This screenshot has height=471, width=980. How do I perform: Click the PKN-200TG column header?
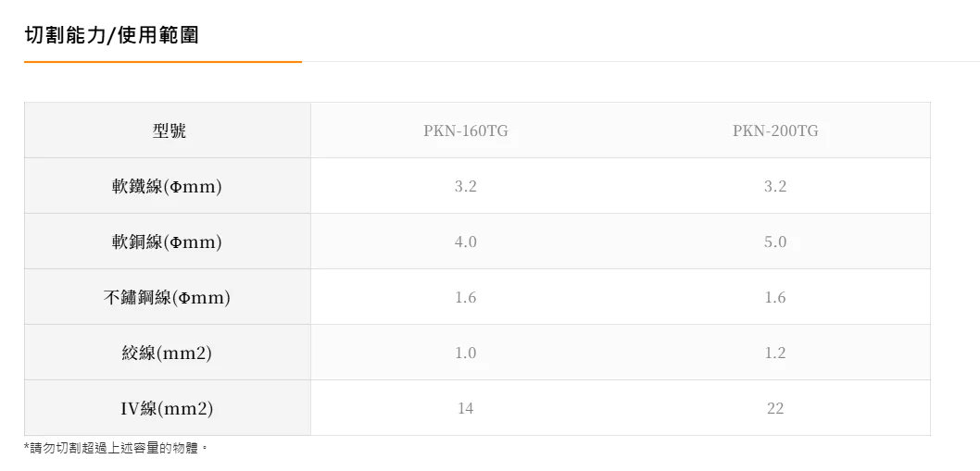pyautogui.click(x=775, y=131)
